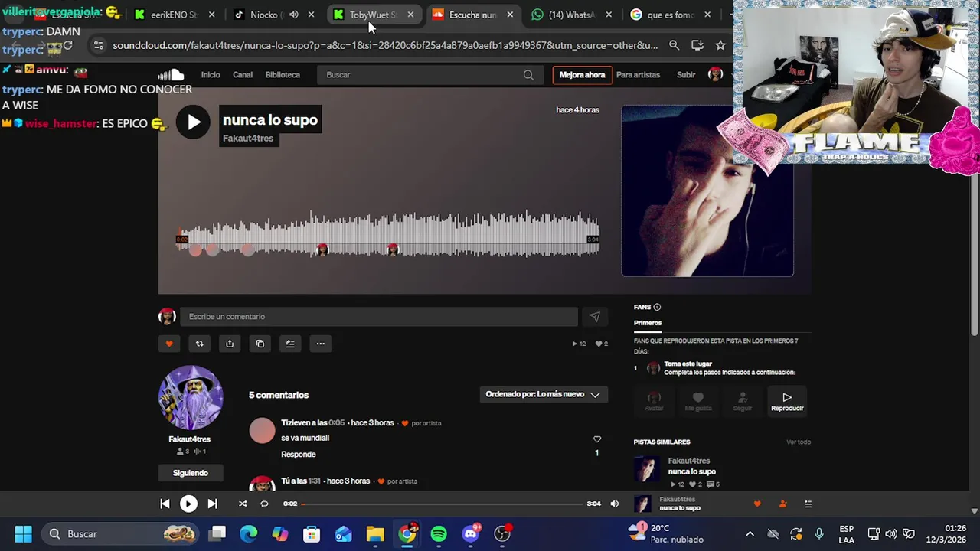Toggle follow artist icon in player bar
This screenshot has width=980, height=551.
pos(782,504)
